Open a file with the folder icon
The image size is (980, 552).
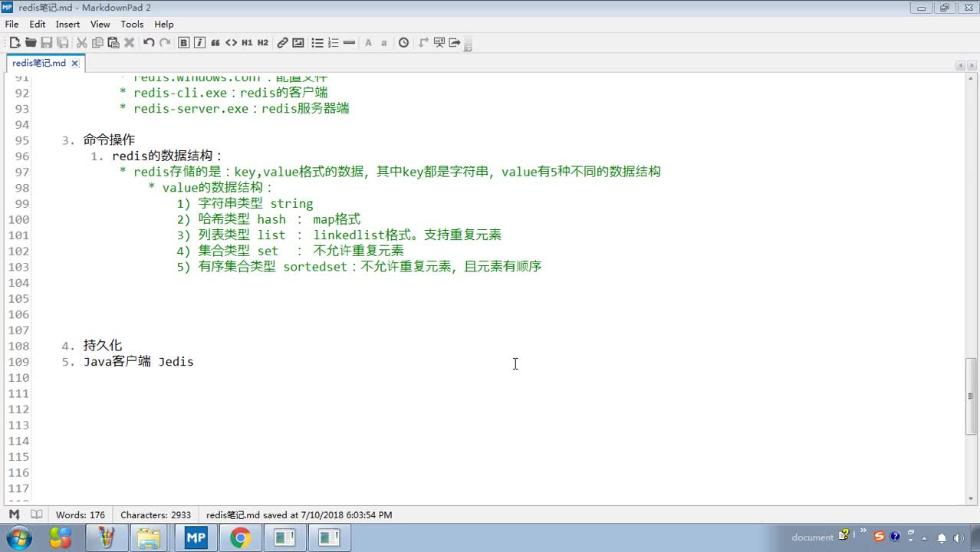point(31,43)
